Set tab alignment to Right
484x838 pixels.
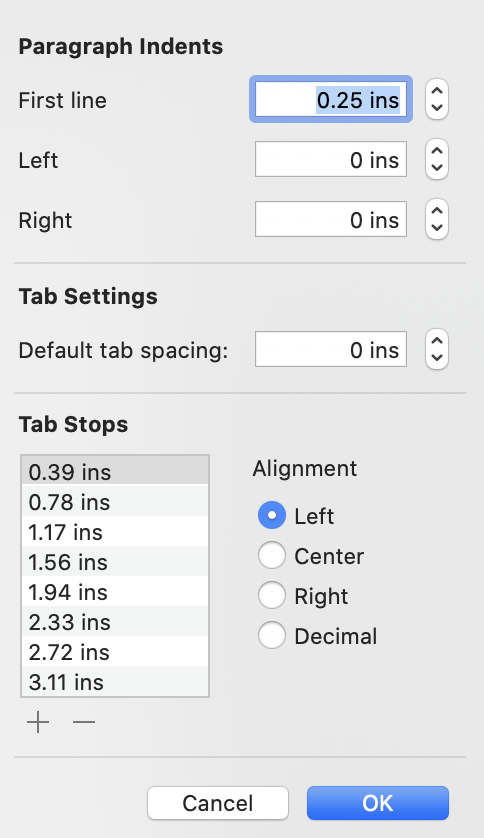(272, 596)
